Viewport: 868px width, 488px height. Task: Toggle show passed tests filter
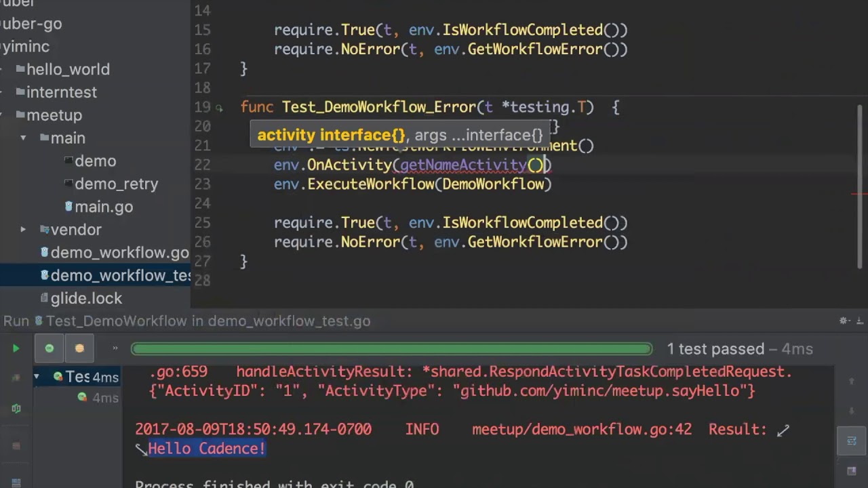click(50, 348)
